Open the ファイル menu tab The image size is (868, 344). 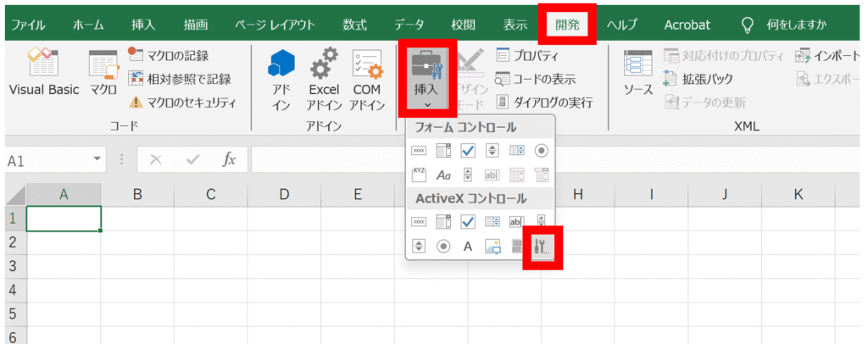27,24
